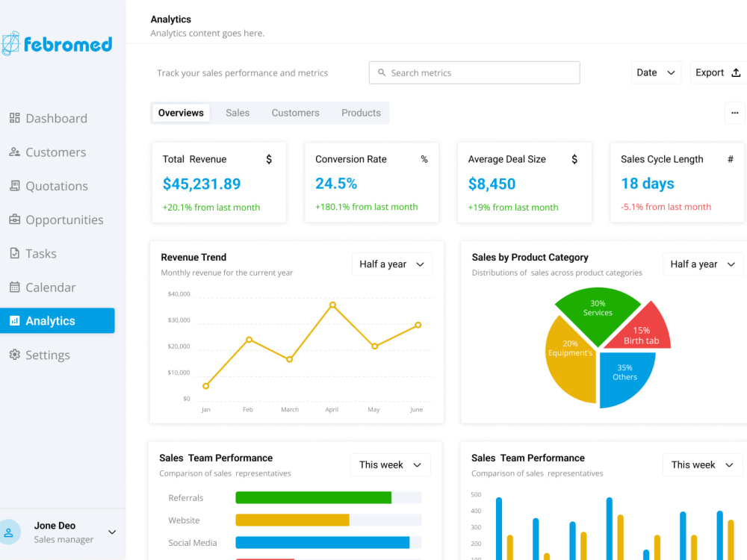747x560 pixels.
Task: Click the +20.1% from last month text
Action: (x=211, y=207)
